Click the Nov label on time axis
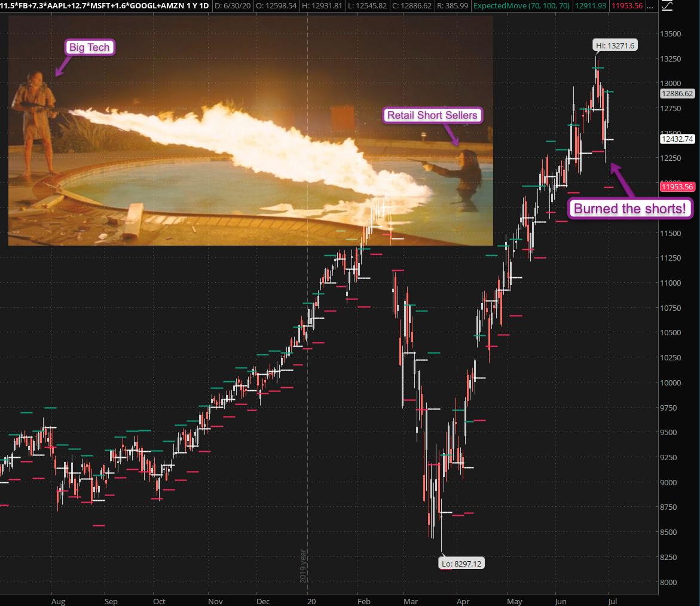700x606 pixels. (x=215, y=602)
